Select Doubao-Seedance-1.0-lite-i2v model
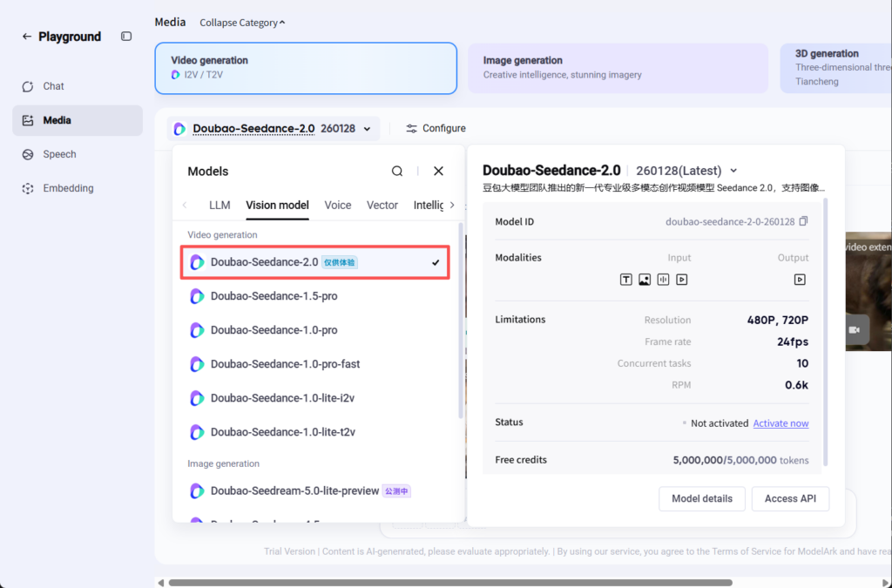Viewport: 892px width, 588px height. click(282, 398)
